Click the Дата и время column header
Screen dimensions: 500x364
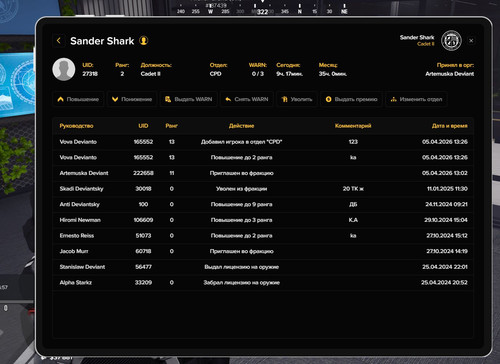[x=449, y=126]
